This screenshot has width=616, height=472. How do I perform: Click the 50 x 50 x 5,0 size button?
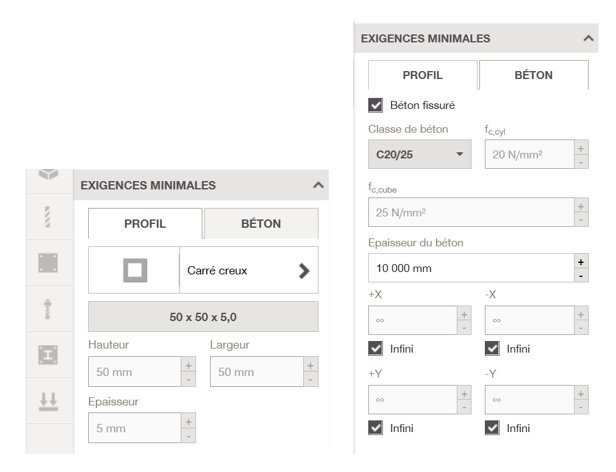pos(204,317)
